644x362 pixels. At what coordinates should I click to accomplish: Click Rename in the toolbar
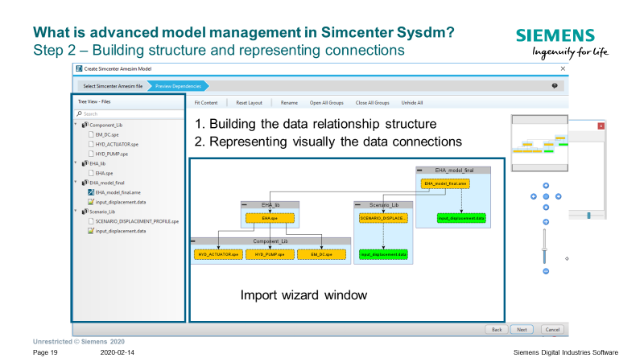pos(289,103)
